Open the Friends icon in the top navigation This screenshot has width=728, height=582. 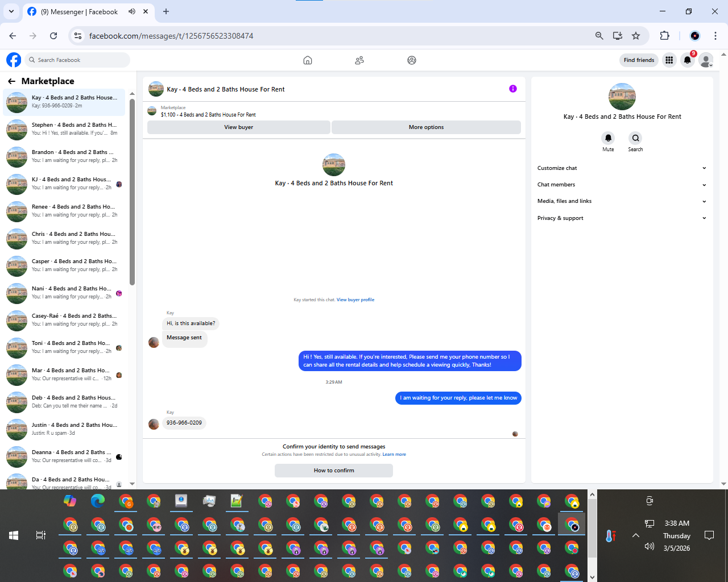tap(359, 60)
